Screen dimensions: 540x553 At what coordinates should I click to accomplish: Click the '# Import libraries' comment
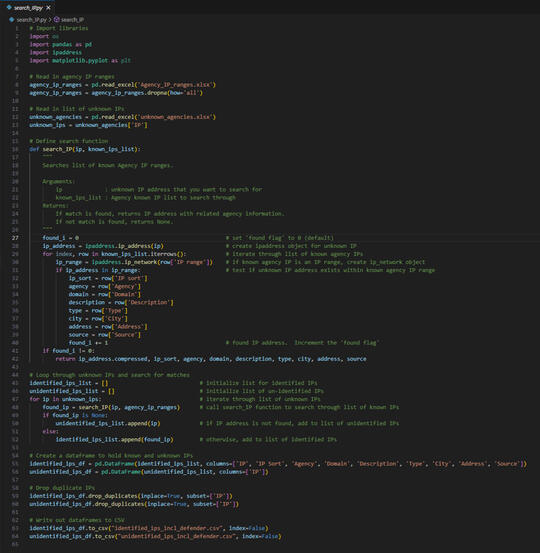pos(59,28)
